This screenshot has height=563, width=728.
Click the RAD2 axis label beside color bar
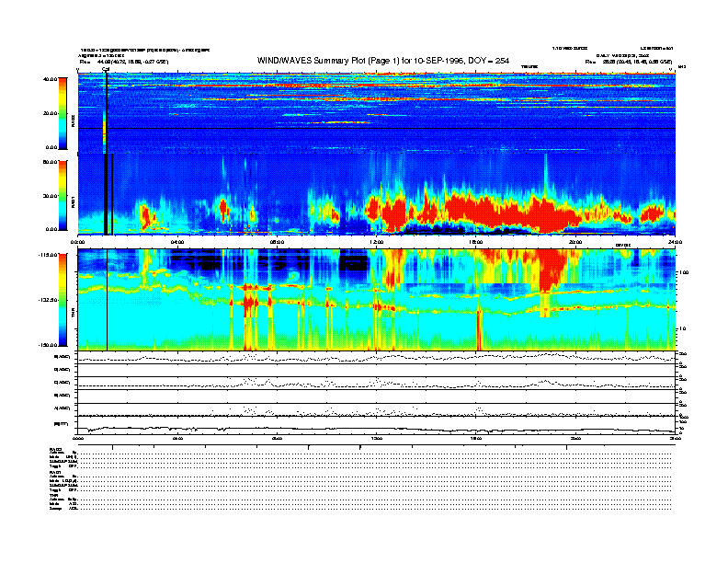[73, 121]
